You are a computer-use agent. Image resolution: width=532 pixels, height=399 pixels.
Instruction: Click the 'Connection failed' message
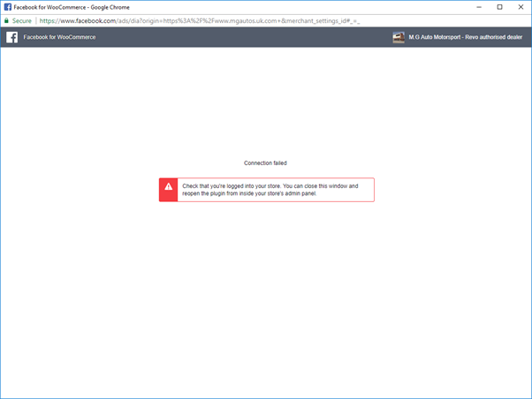pyautogui.click(x=265, y=163)
